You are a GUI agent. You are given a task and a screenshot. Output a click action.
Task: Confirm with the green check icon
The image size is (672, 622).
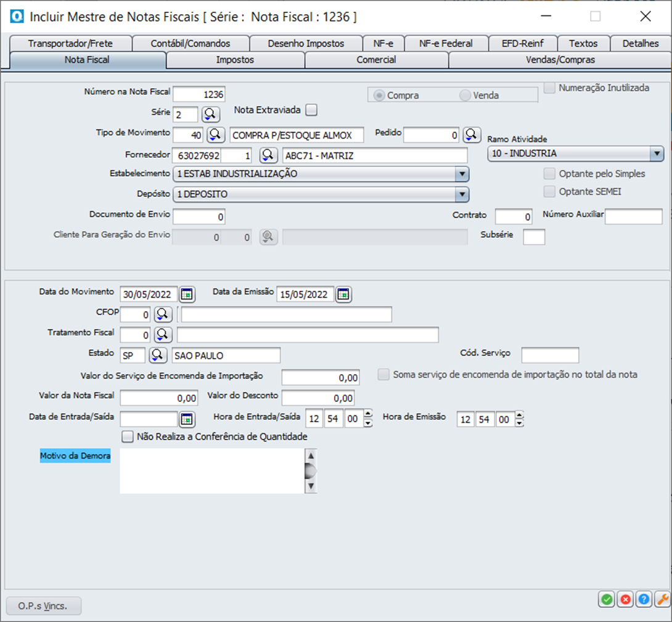pyautogui.click(x=607, y=599)
